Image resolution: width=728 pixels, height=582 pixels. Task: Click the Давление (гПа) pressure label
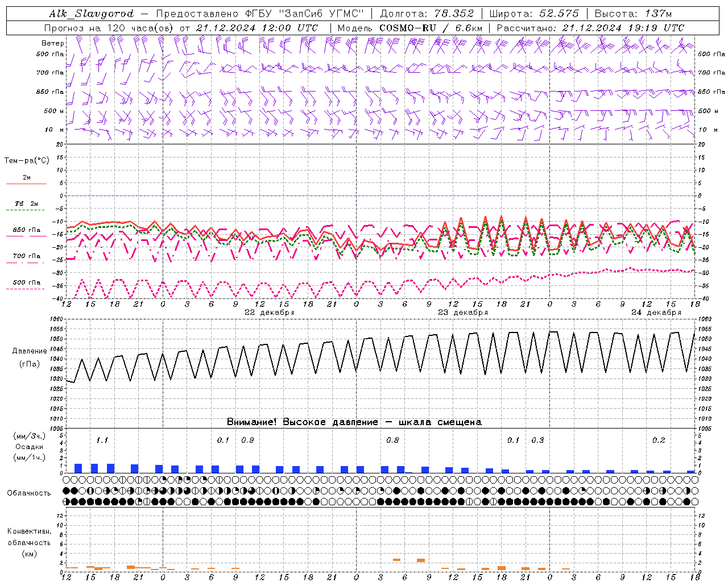coord(29,357)
